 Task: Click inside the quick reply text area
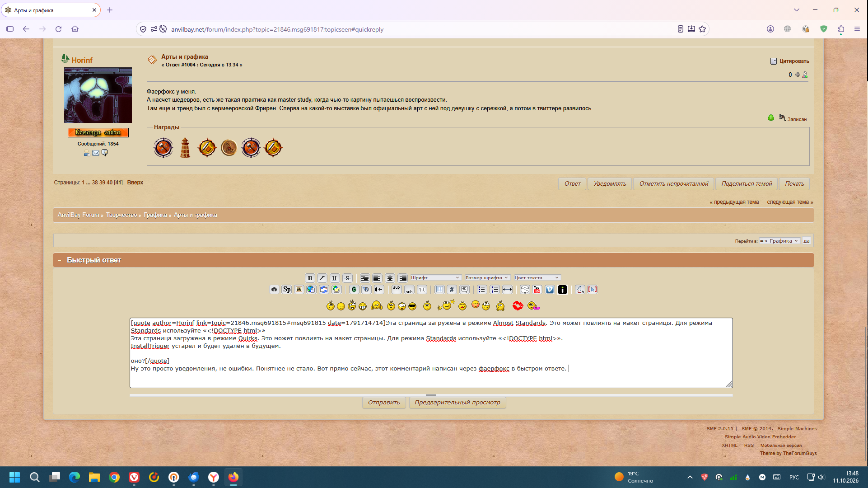(x=431, y=353)
